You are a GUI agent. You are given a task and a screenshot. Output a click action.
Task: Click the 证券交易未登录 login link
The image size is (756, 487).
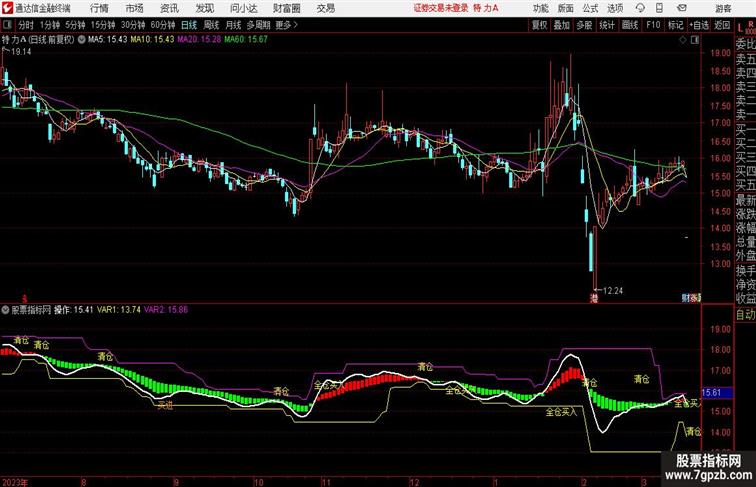click(x=441, y=8)
